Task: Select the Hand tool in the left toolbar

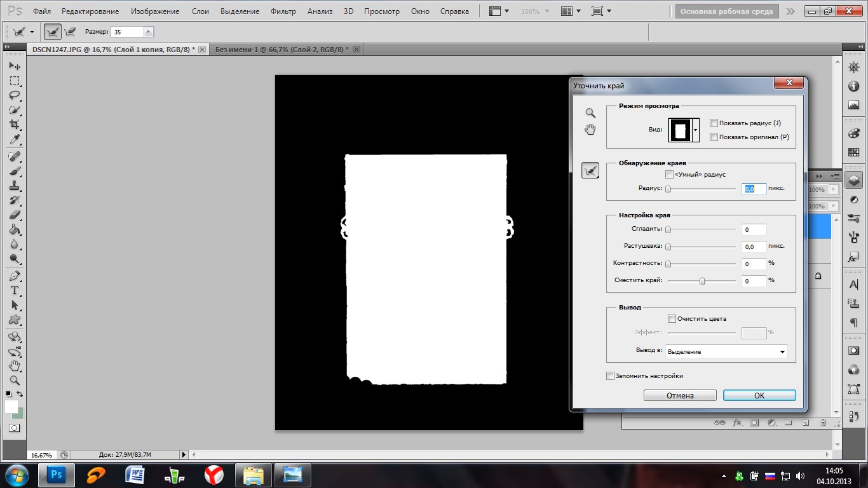Action: click(15, 366)
